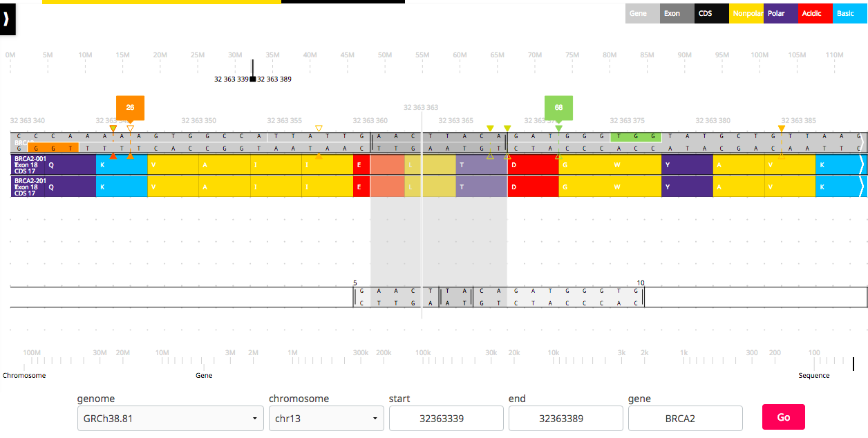Toggle the CDS legend item

(711, 13)
